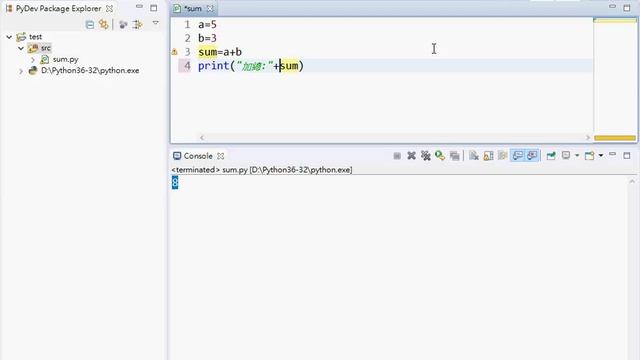Open the Open Console dropdown arrow
Screen dimensions: 640x360
point(601,156)
